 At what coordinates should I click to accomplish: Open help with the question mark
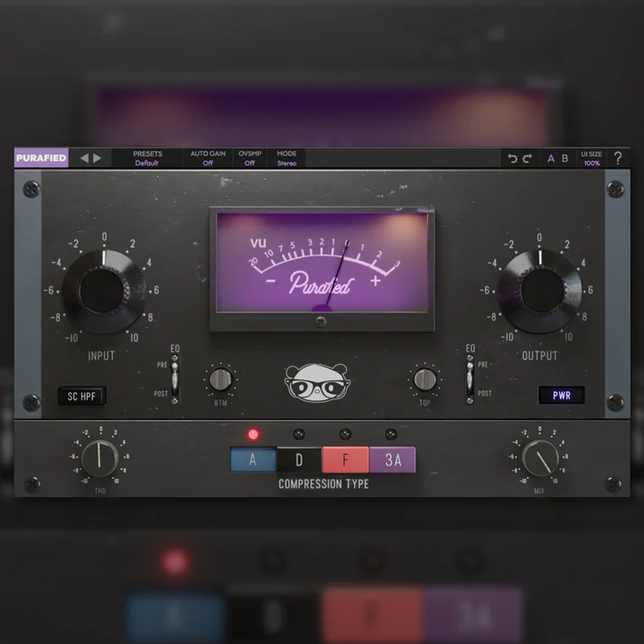pos(617,158)
